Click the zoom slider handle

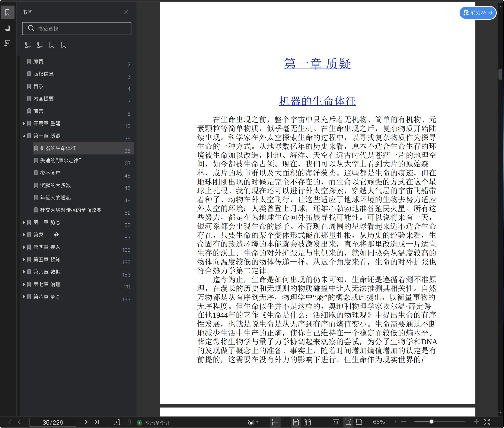click(x=431, y=422)
